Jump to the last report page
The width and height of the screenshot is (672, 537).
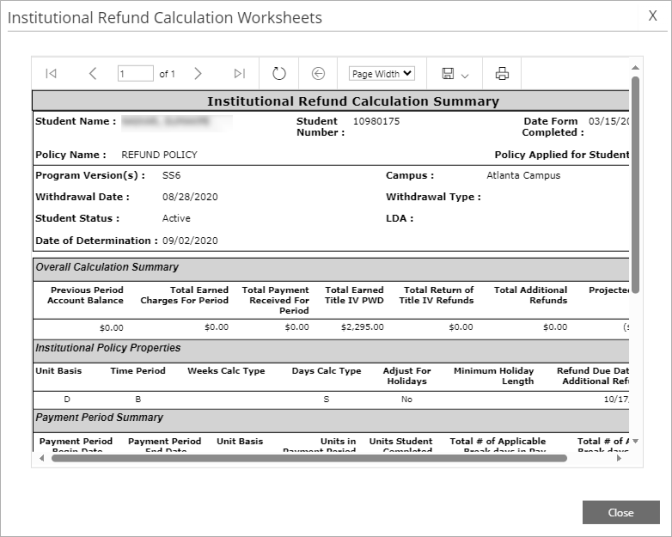(x=240, y=74)
